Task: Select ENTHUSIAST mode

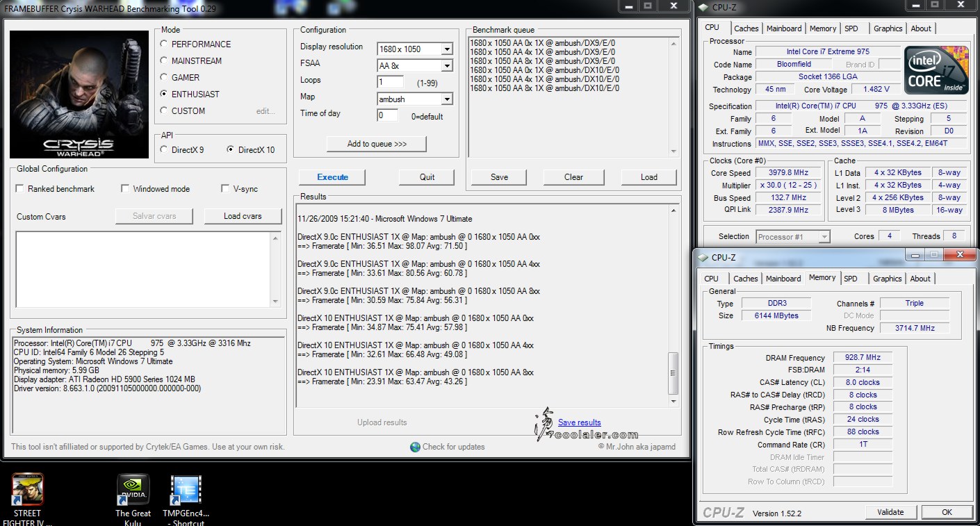Action: coord(164,94)
